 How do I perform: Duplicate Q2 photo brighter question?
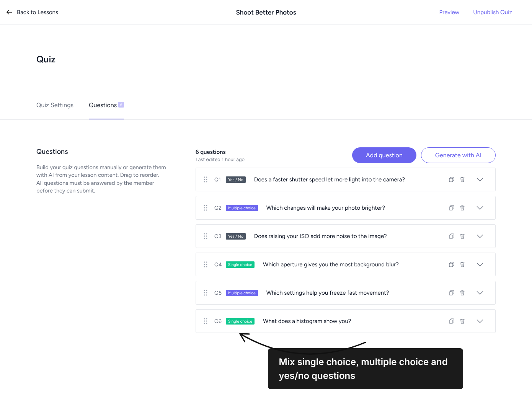coord(452,208)
